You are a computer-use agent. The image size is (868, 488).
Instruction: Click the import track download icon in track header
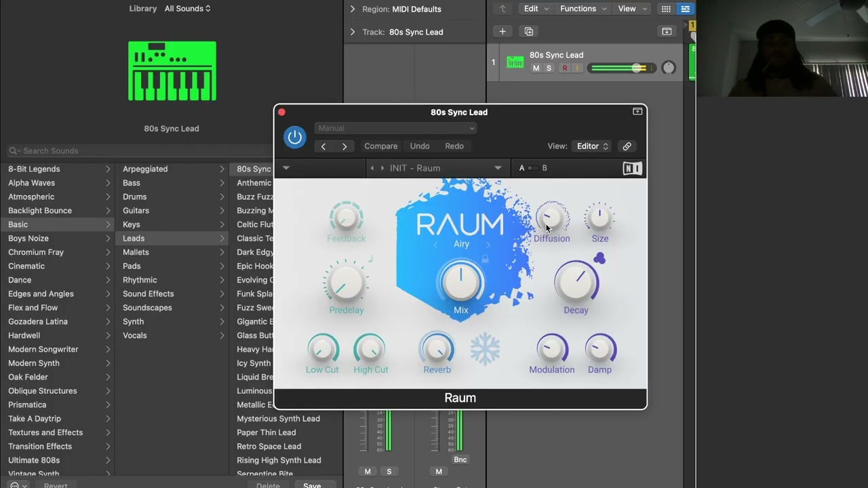pos(667,32)
